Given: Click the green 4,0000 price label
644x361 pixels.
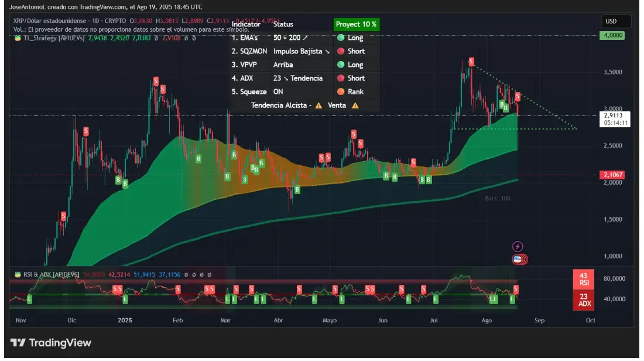Looking at the screenshot, I should tap(613, 35).
